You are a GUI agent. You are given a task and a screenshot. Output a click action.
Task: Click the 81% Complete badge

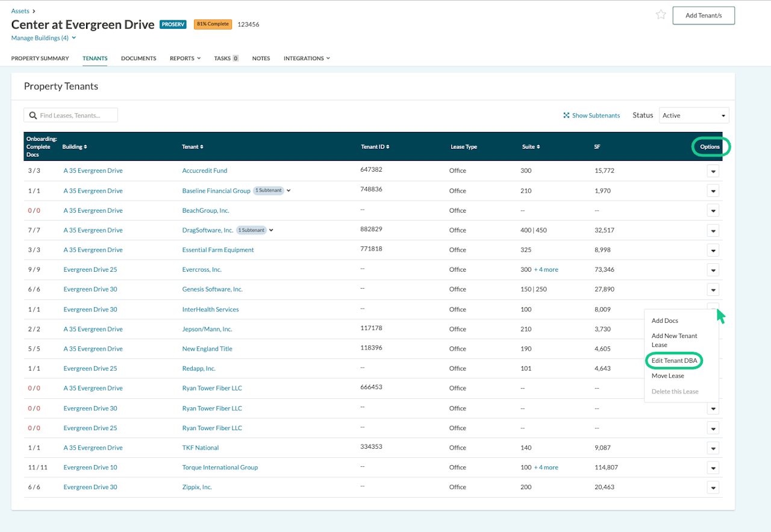[213, 24]
